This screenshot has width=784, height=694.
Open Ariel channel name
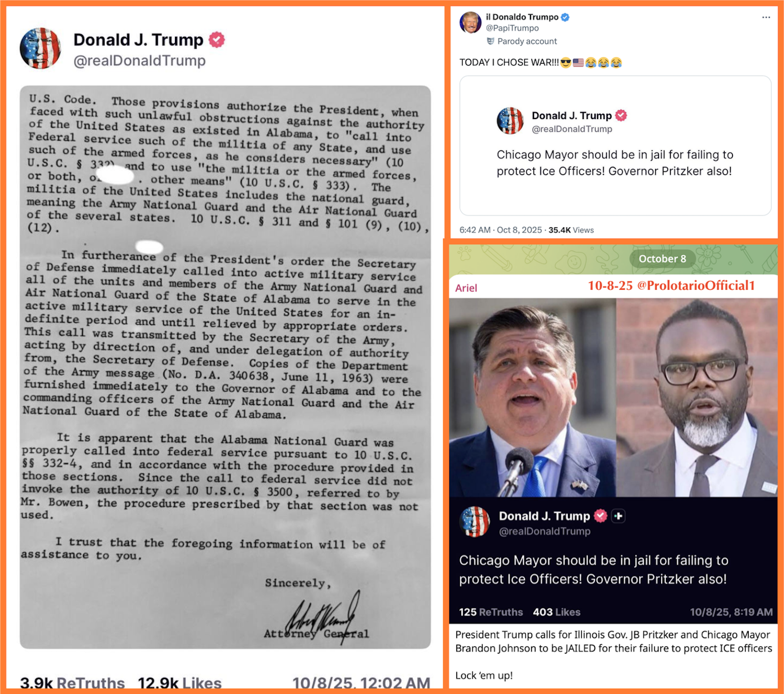[466, 288]
